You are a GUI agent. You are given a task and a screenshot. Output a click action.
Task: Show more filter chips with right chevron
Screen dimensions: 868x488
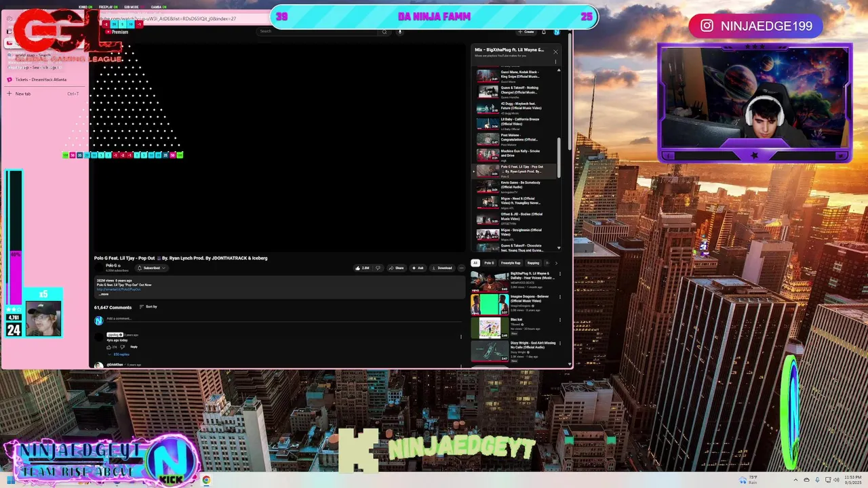point(556,263)
